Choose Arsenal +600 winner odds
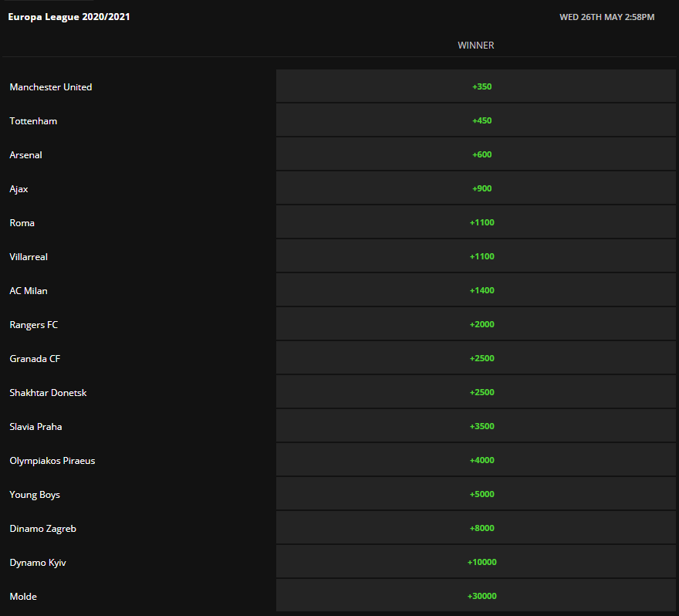This screenshot has height=616, width=679. click(476, 154)
